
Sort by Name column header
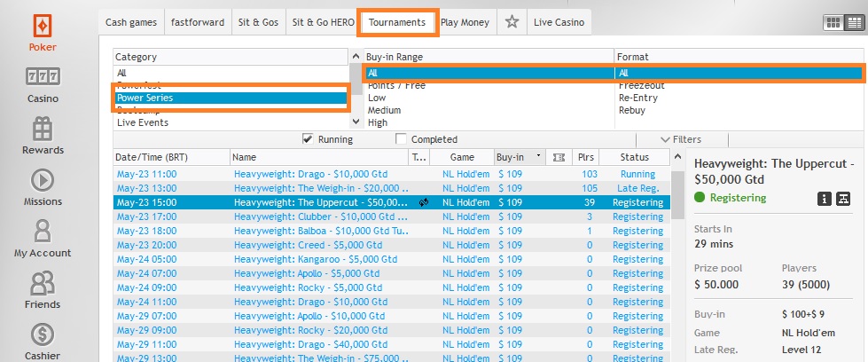pos(319,157)
